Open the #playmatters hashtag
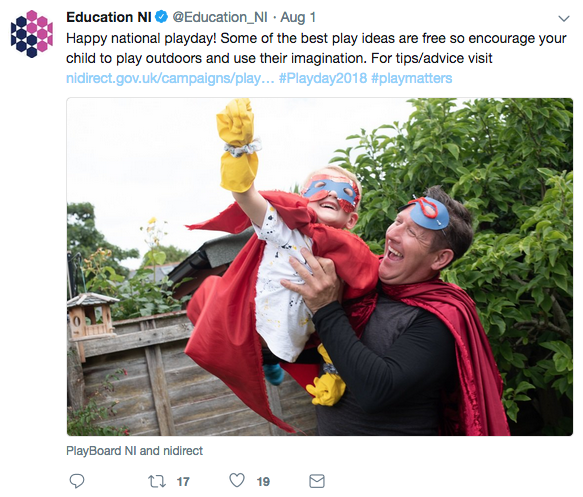Viewport: 583px width, 497px height. tap(412, 78)
